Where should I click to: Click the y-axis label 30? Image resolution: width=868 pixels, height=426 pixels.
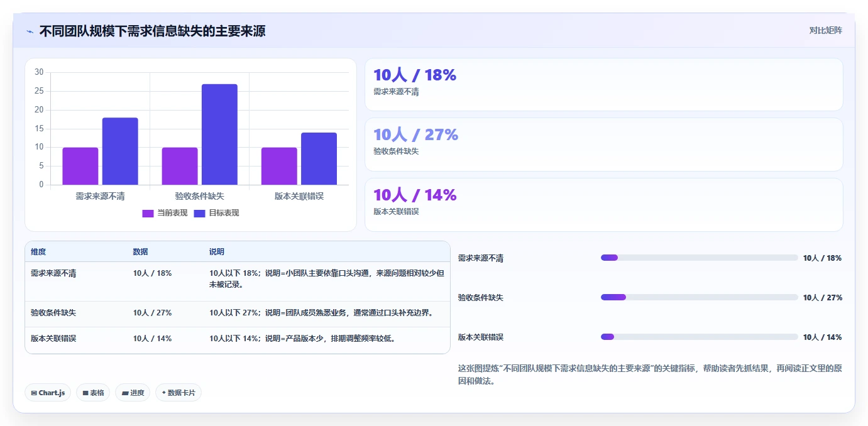pos(39,72)
